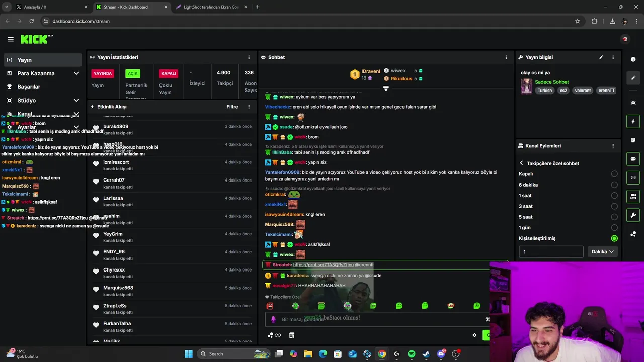Click the document icon in right toolbar
The width and height of the screenshot is (644, 362).
click(x=633, y=140)
